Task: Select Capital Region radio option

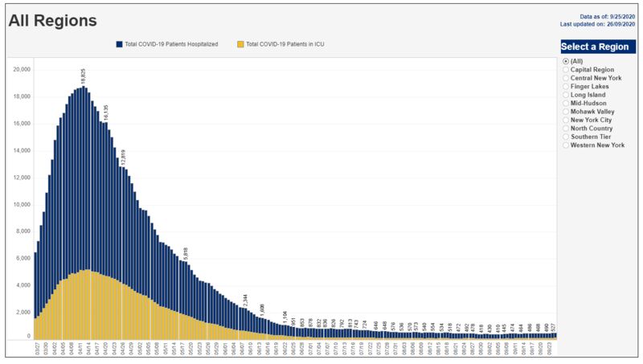Action: coord(566,70)
